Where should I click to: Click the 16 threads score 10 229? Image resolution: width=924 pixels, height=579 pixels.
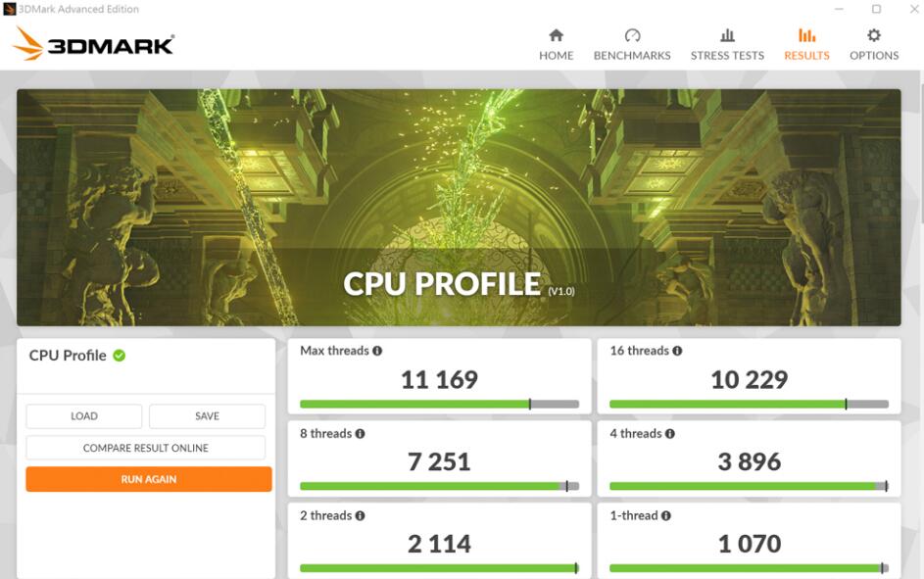click(749, 379)
